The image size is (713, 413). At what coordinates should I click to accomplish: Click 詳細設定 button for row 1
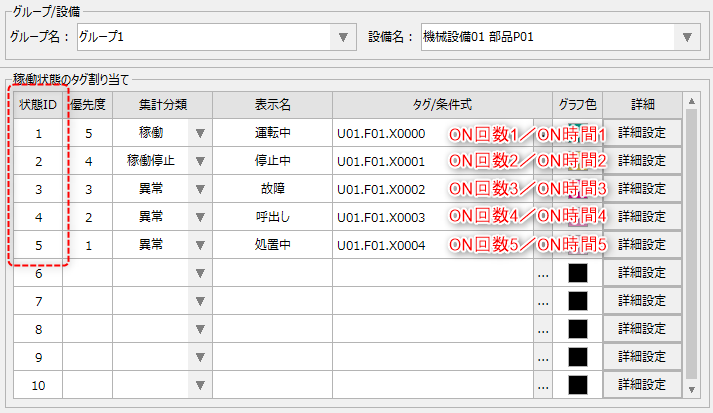pos(642,133)
